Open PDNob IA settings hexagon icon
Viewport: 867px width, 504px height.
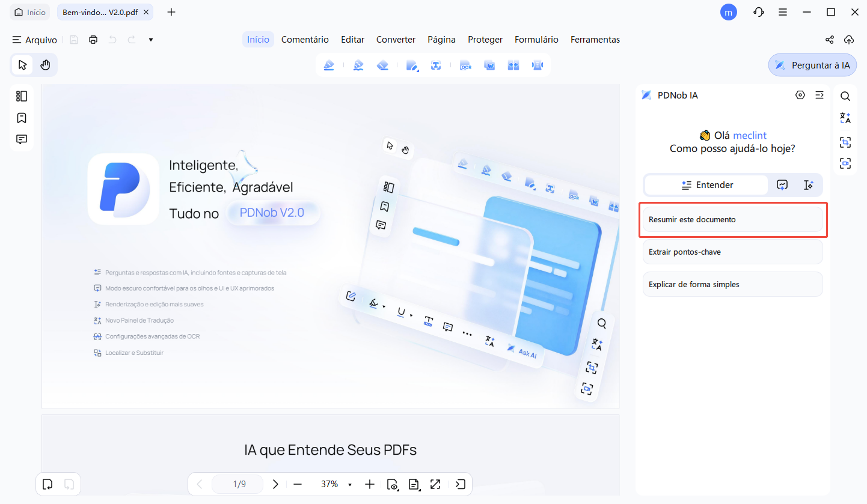click(800, 95)
